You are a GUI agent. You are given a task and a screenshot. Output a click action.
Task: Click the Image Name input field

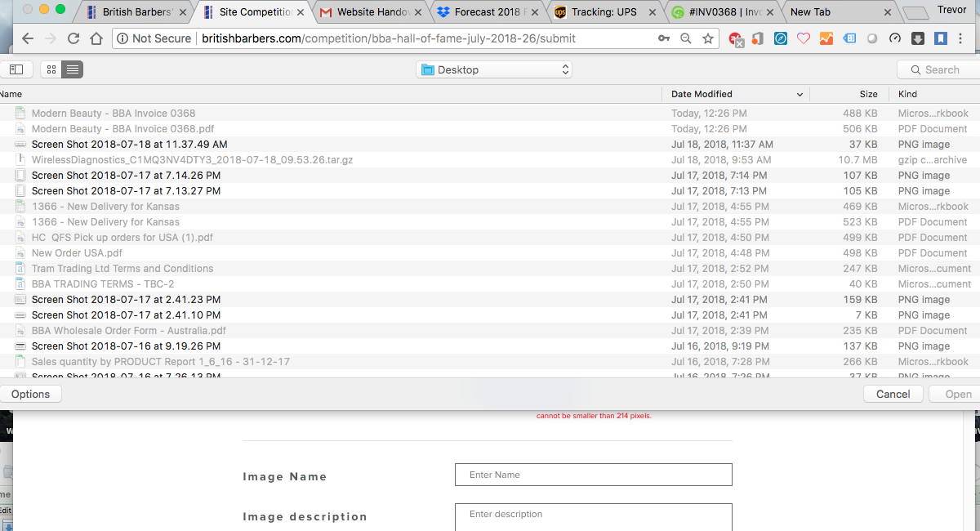click(x=594, y=475)
